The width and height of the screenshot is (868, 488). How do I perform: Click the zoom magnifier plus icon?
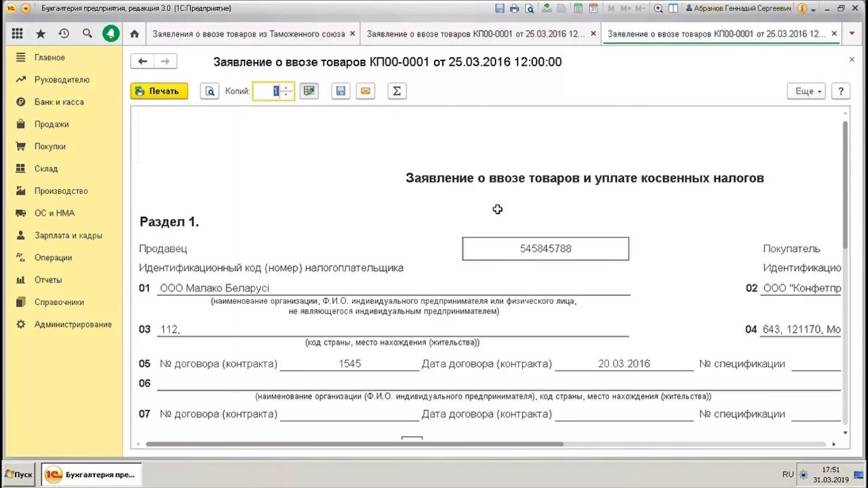pyautogui.click(x=658, y=8)
